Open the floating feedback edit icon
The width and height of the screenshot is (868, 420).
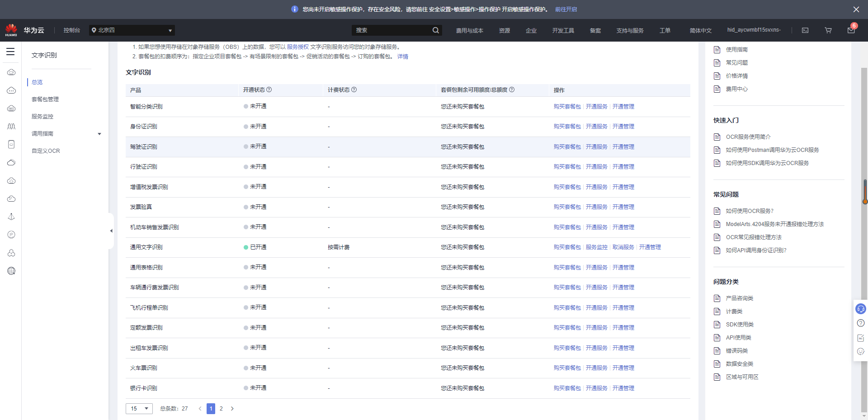(x=861, y=338)
